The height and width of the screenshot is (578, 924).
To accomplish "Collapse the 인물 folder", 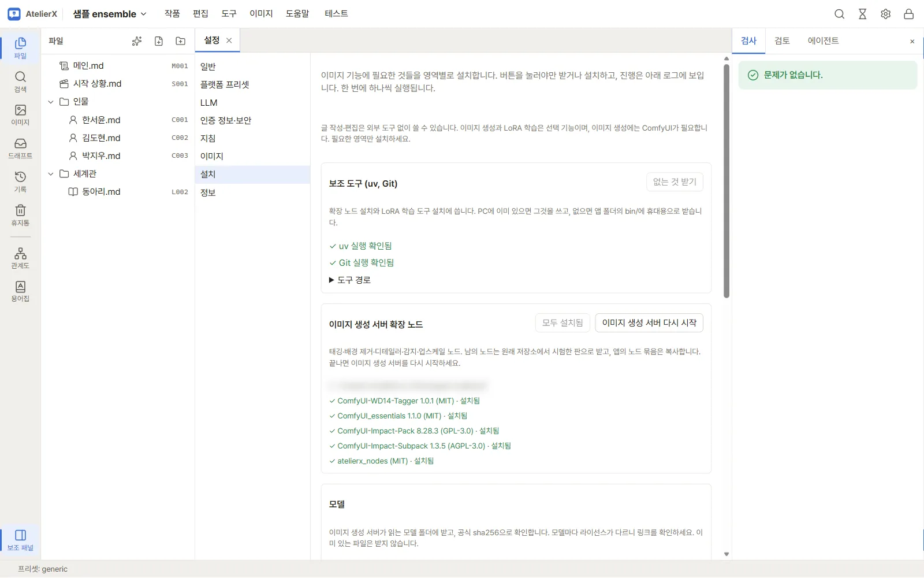I will coord(51,102).
